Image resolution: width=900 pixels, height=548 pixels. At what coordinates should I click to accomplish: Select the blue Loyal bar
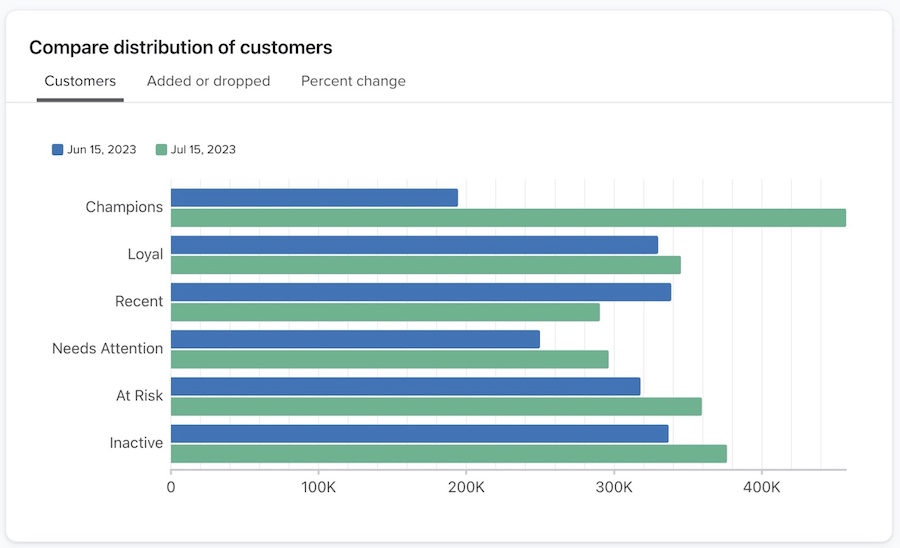(414, 245)
